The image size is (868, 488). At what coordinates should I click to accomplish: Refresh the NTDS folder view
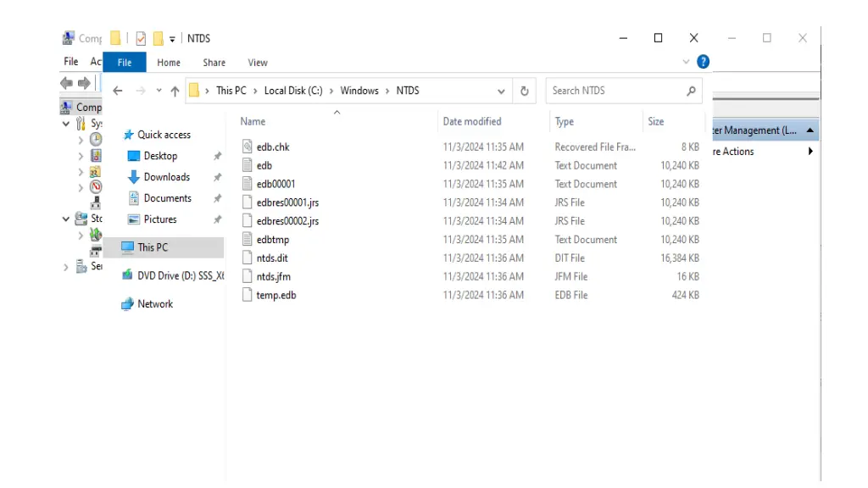pos(524,91)
